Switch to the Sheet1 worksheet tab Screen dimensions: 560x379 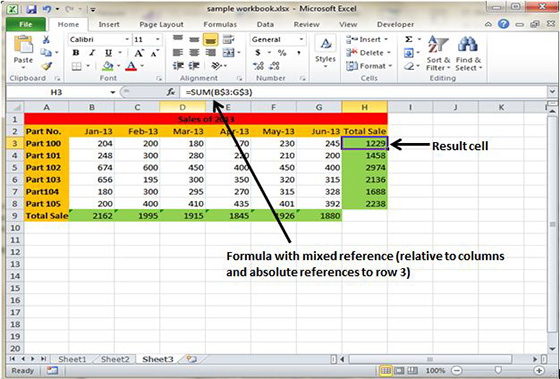click(x=72, y=359)
